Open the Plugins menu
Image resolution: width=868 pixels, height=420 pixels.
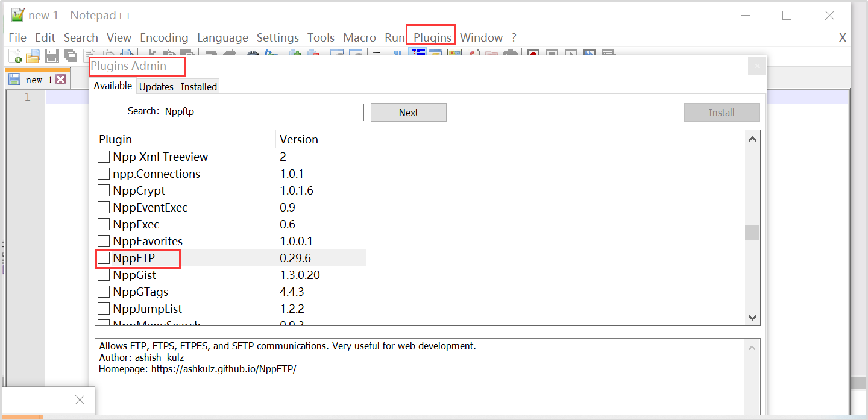(x=432, y=37)
